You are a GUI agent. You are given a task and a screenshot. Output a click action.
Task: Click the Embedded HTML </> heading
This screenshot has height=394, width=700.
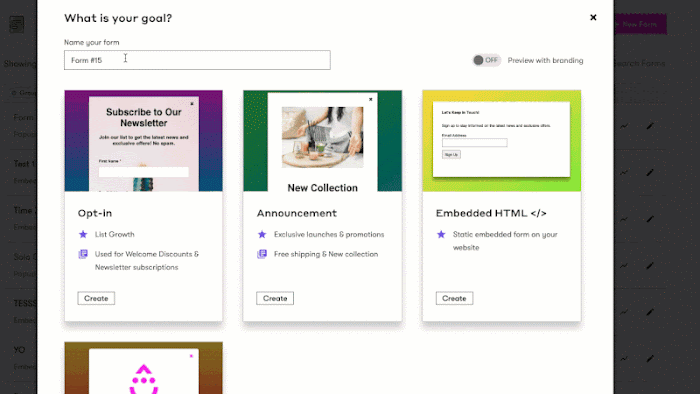tap(491, 213)
